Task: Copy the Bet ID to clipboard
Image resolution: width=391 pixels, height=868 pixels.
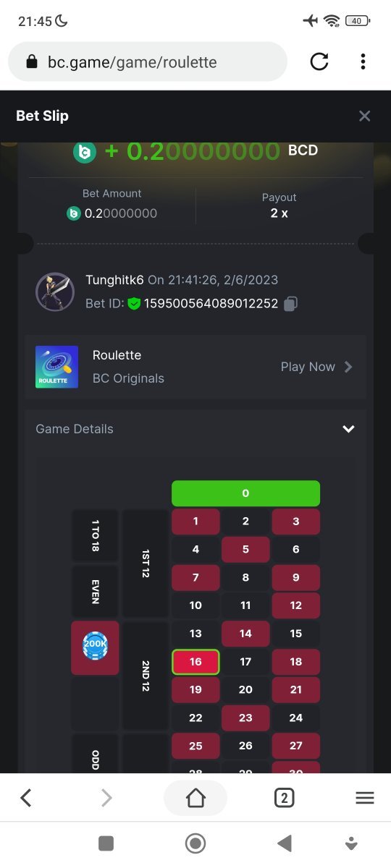Action: point(290,304)
